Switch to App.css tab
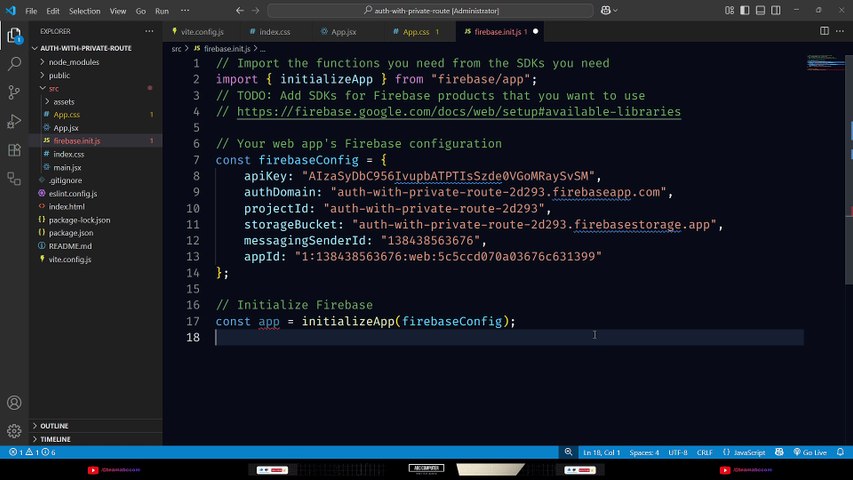The image size is (853, 480). point(416,32)
